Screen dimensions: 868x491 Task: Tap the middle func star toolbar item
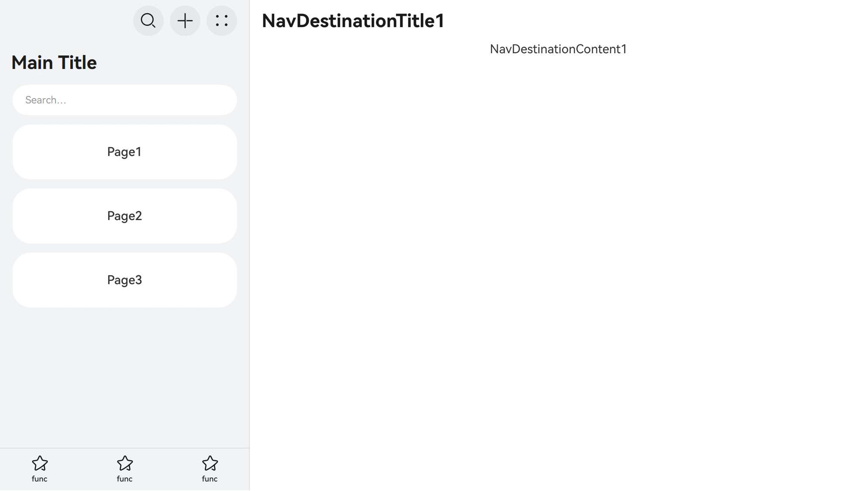coord(125,469)
